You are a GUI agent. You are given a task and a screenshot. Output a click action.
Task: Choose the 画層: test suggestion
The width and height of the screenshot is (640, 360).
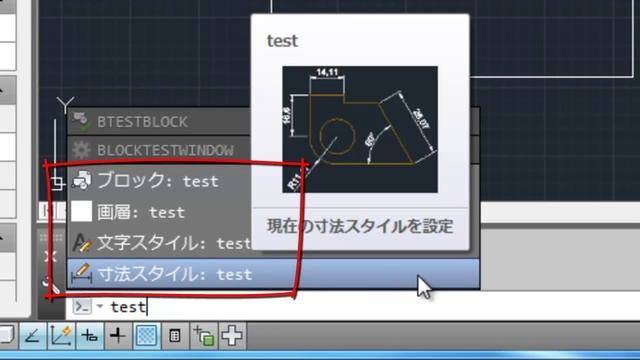pos(159,212)
